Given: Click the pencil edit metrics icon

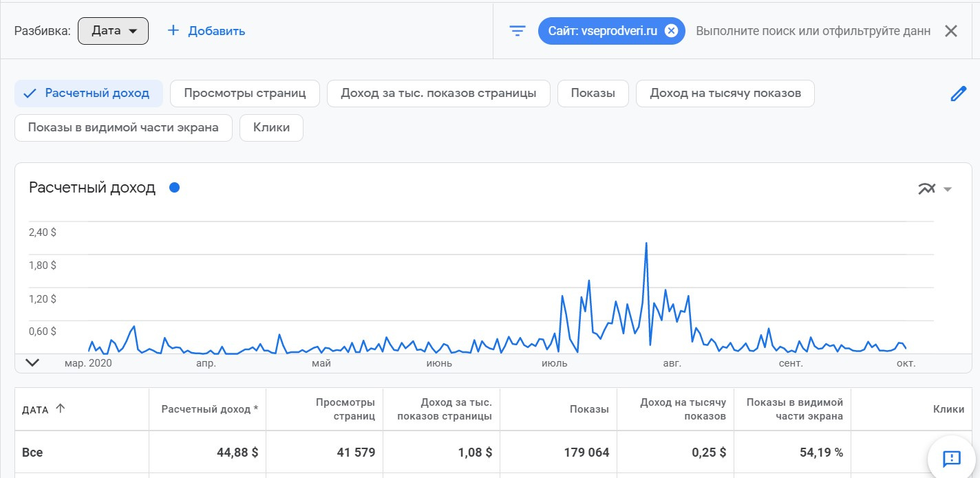Looking at the screenshot, I should click(x=958, y=94).
